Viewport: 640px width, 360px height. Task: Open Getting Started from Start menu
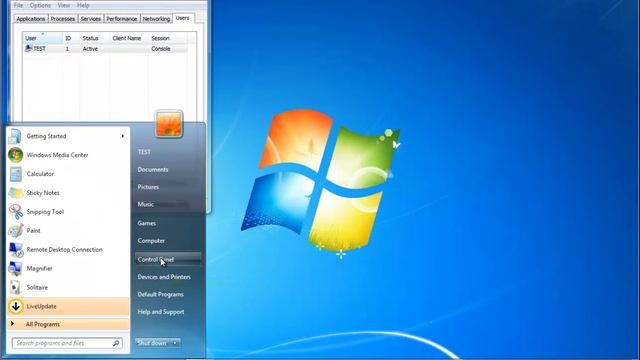point(68,136)
